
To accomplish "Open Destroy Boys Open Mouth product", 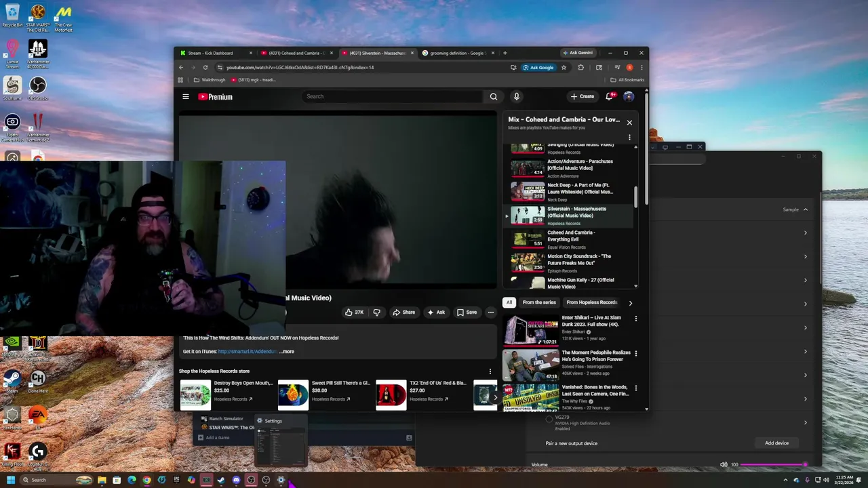I will [226, 394].
